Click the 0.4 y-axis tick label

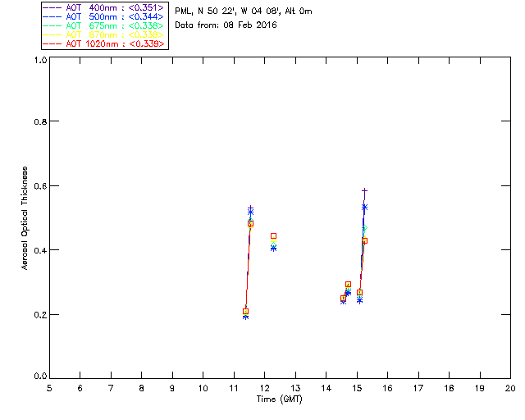(40, 250)
